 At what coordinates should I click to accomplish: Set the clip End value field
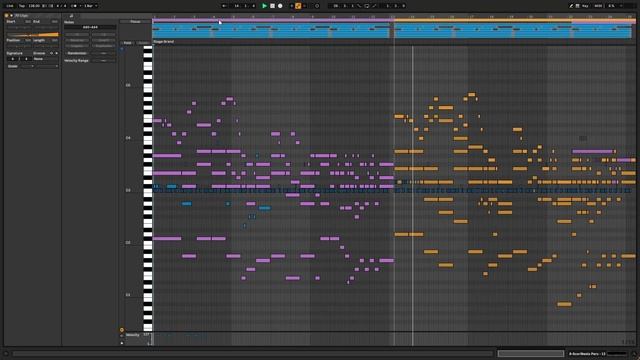click(45, 26)
